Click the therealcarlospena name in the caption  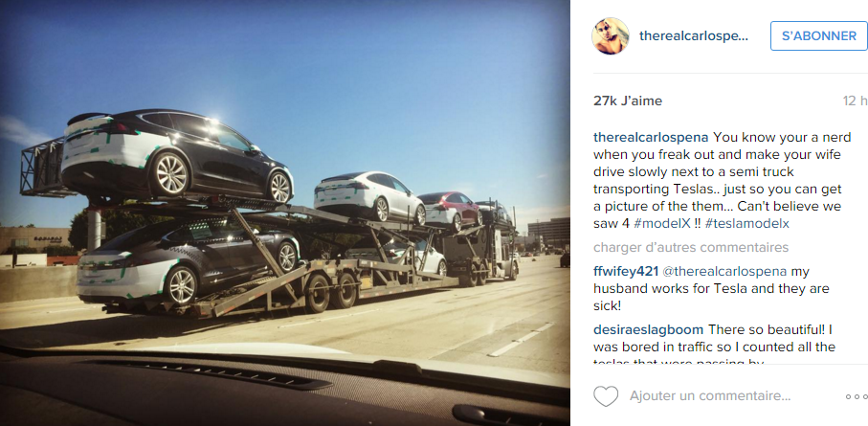[651, 137]
